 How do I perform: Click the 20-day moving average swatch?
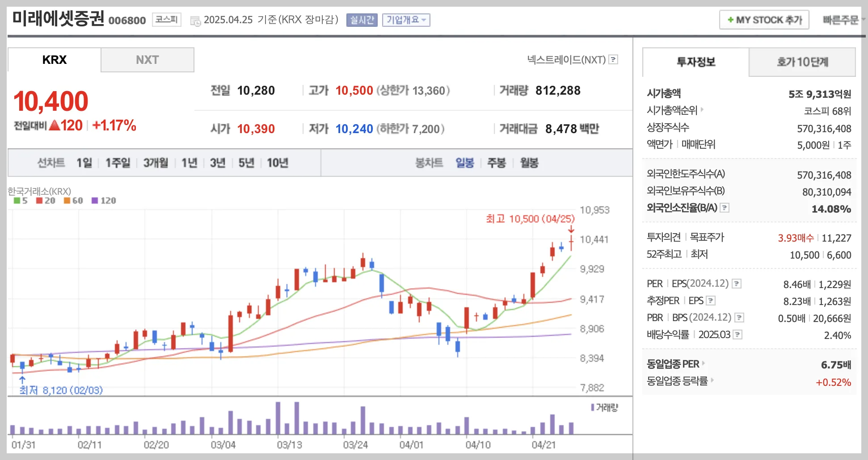pyautogui.click(x=39, y=201)
